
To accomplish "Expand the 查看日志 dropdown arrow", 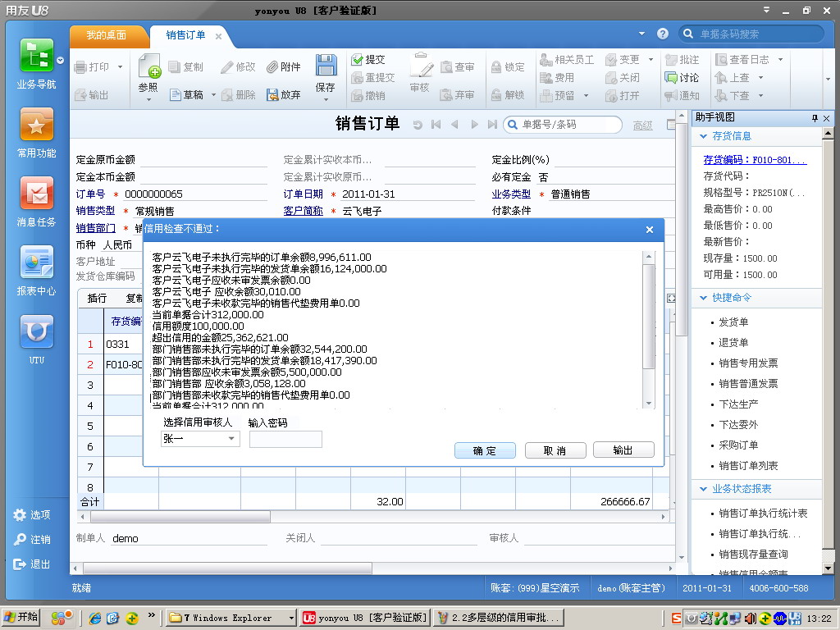I will [x=781, y=59].
